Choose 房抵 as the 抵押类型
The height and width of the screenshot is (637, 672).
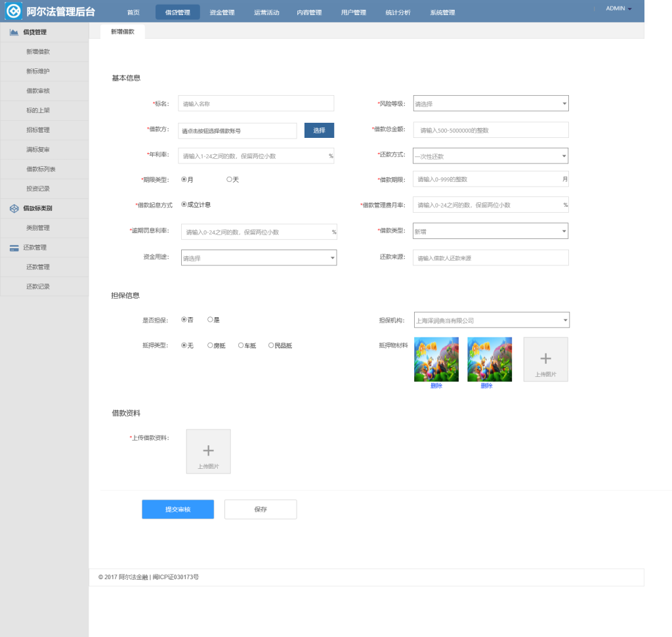point(210,345)
